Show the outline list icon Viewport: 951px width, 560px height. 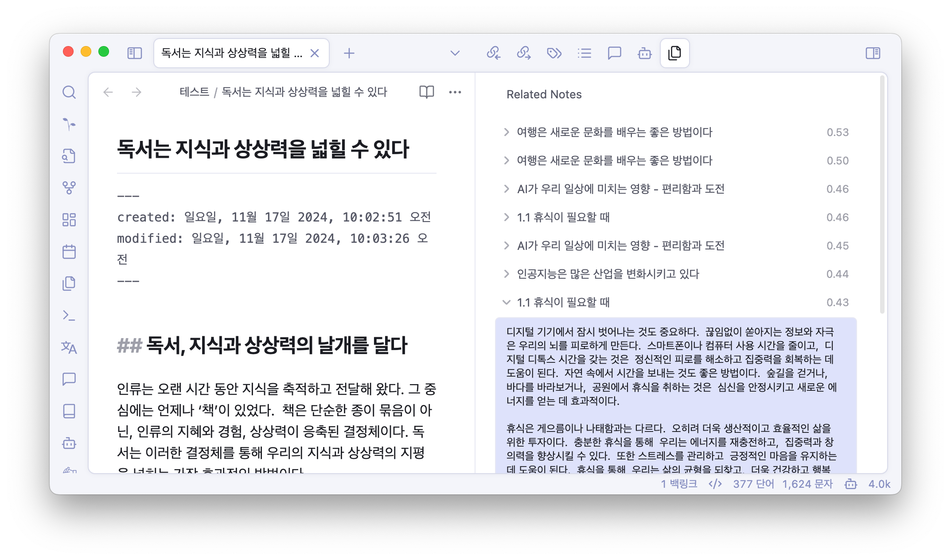[584, 53]
